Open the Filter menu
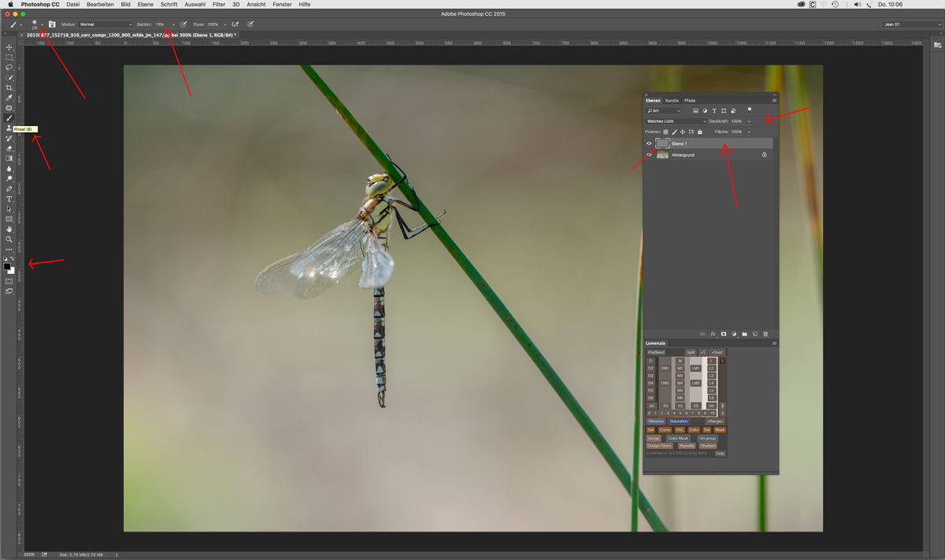The image size is (945, 560). pos(219,5)
